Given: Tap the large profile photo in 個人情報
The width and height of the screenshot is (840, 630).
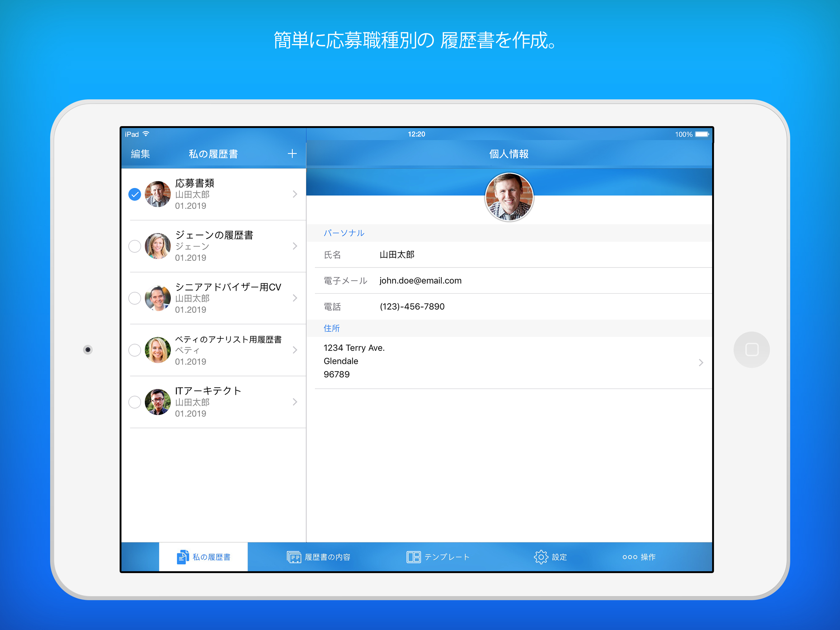Looking at the screenshot, I should (x=509, y=197).
